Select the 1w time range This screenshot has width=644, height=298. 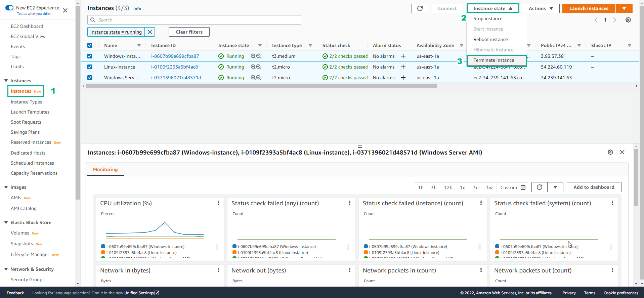coord(489,187)
